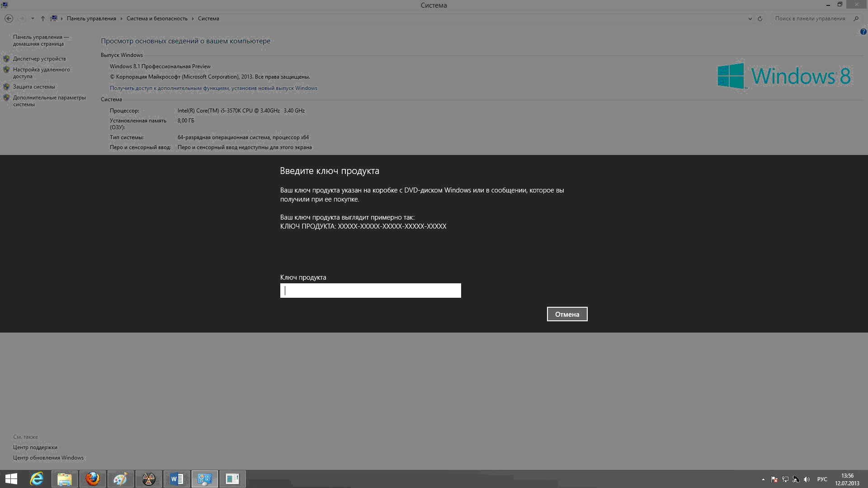Expand address bar history dropdown
Viewport: 868px width, 488px height.
pos(750,19)
